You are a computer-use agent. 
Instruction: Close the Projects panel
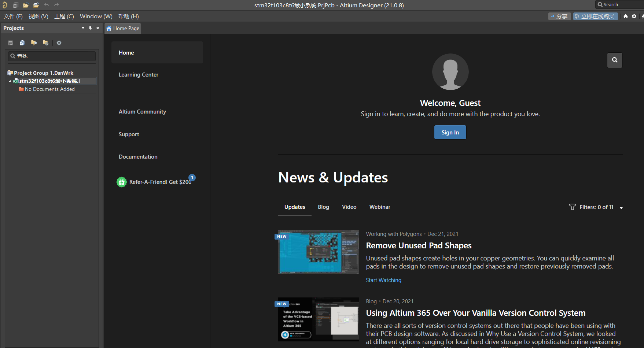97,28
